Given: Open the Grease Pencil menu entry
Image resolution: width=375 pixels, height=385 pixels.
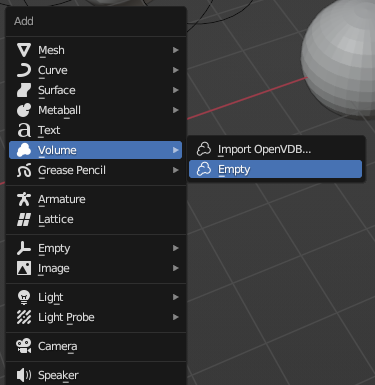Looking at the screenshot, I should point(96,170).
